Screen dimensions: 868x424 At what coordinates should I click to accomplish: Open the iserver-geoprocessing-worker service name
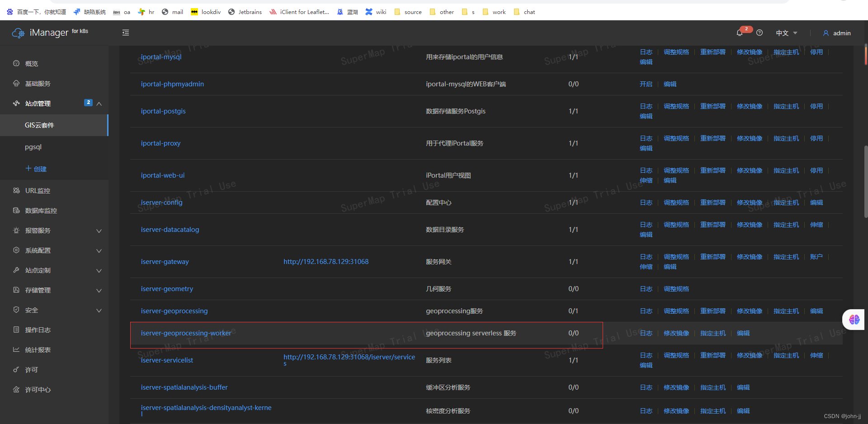pos(186,333)
